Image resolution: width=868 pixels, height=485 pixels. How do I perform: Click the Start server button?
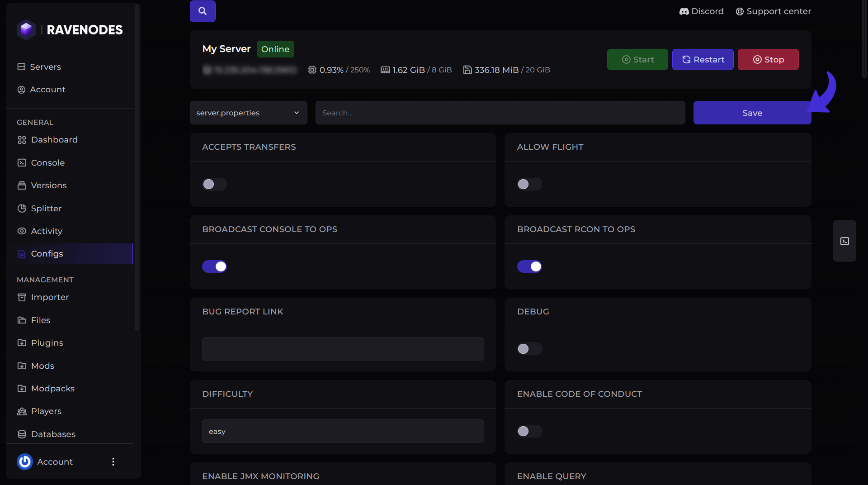coord(637,59)
